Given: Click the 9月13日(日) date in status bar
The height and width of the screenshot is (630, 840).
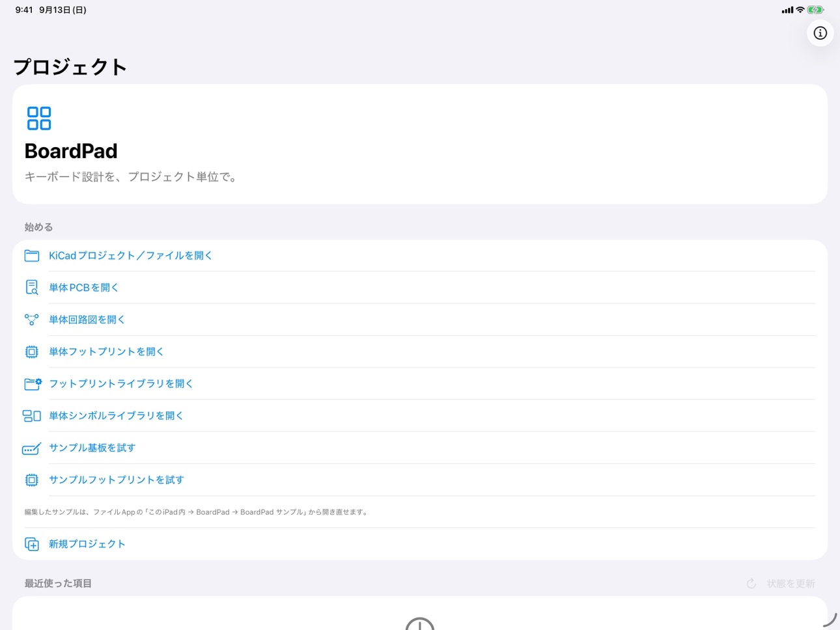Looking at the screenshot, I should click(x=63, y=10).
